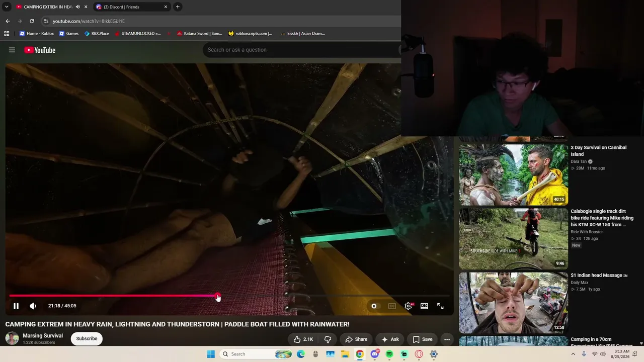The height and width of the screenshot is (362, 644).
Task: Reload the current page
Action: 32,21
